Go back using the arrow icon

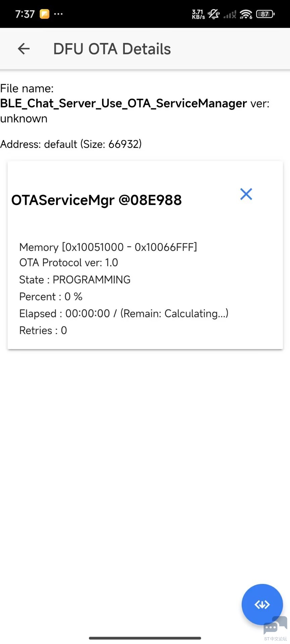[23, 49]
